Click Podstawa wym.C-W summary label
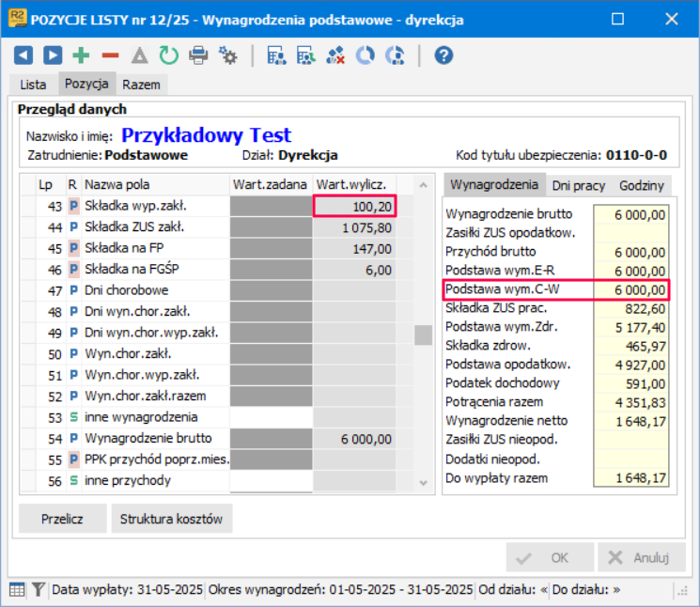 (503, 289)
